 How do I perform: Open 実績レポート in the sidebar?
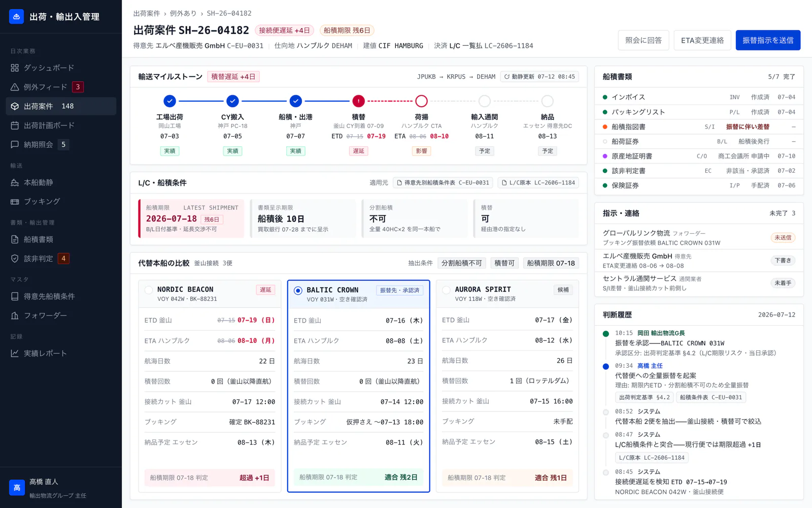click(x=61, y=353)
